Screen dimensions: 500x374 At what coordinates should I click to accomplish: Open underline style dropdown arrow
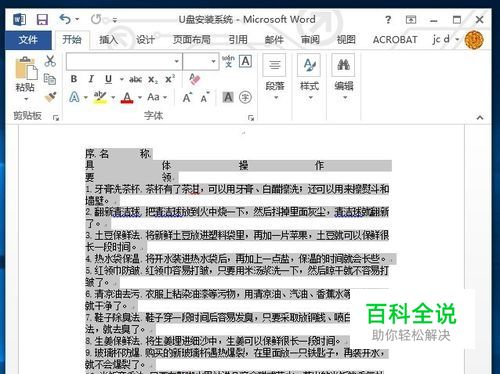coord(121,79)
